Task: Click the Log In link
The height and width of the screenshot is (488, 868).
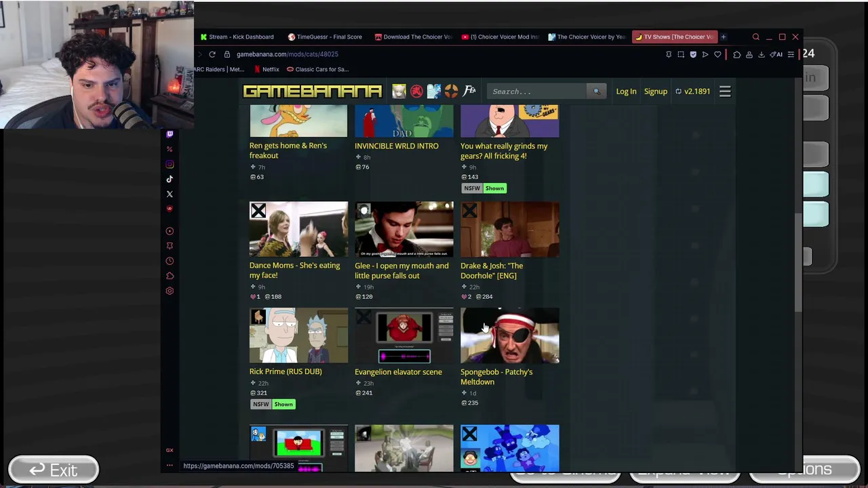Action: (x=626, y=91)
